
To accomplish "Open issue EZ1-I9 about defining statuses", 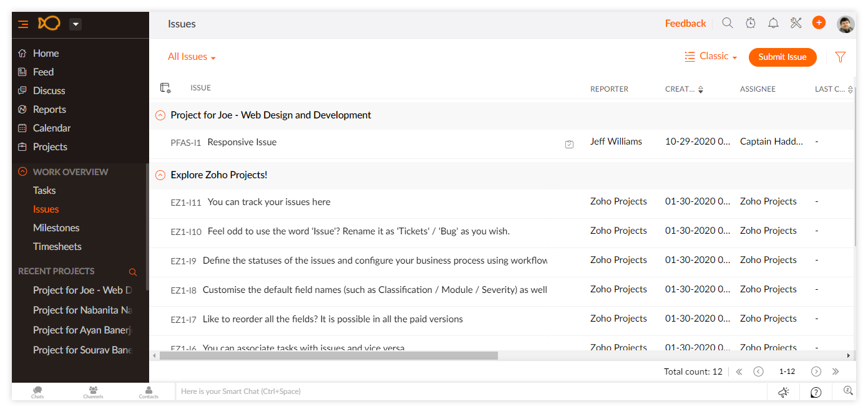I will [x=375, y=261].
